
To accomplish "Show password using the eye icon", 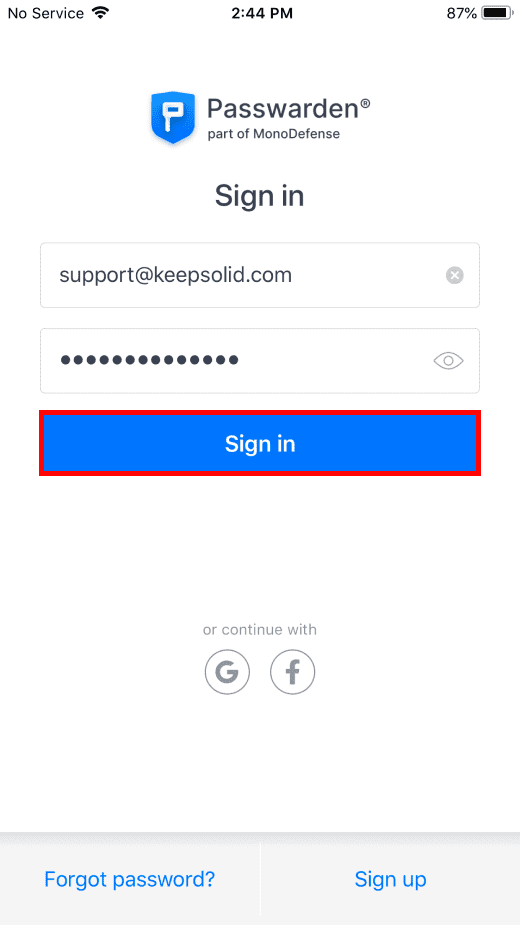I will 449,360.
